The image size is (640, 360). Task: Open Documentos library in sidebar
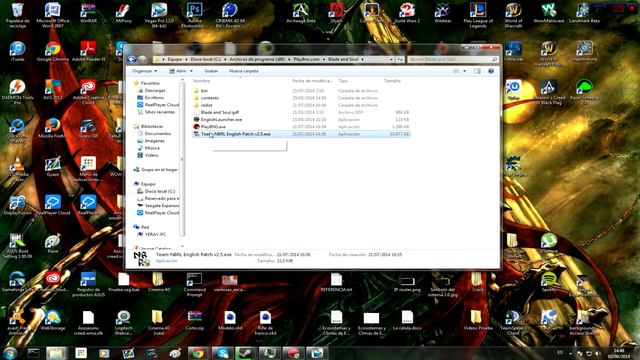(158, 134)
